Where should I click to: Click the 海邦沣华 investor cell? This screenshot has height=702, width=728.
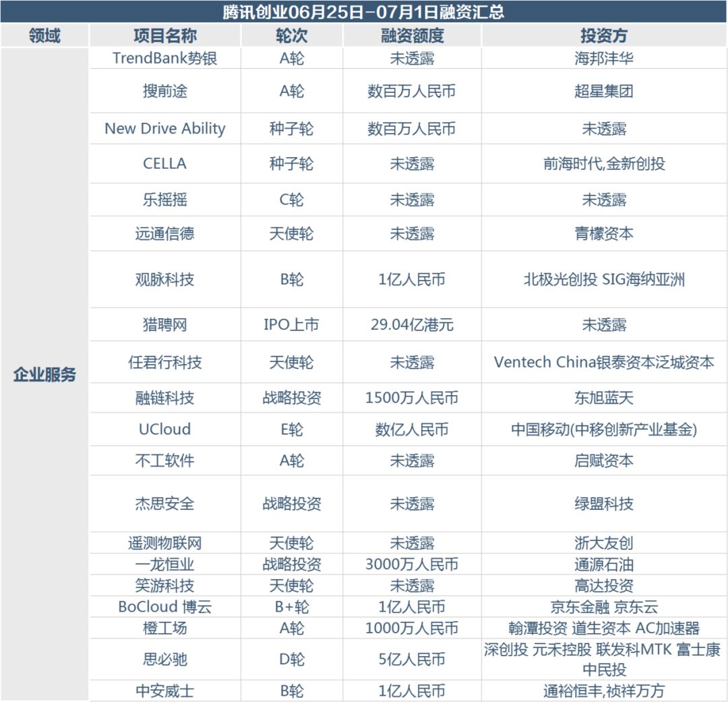point(604,59)
